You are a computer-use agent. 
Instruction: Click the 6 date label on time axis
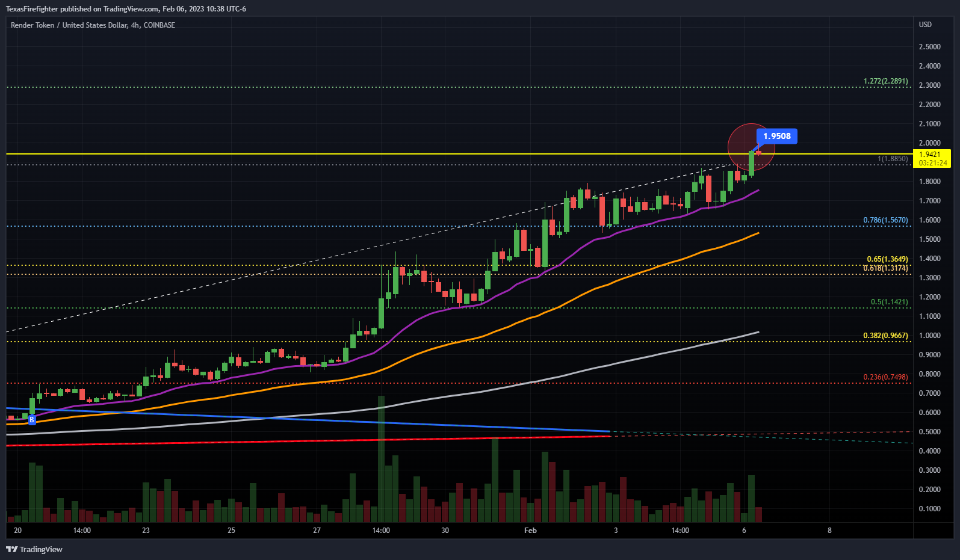tap(744, 531)
